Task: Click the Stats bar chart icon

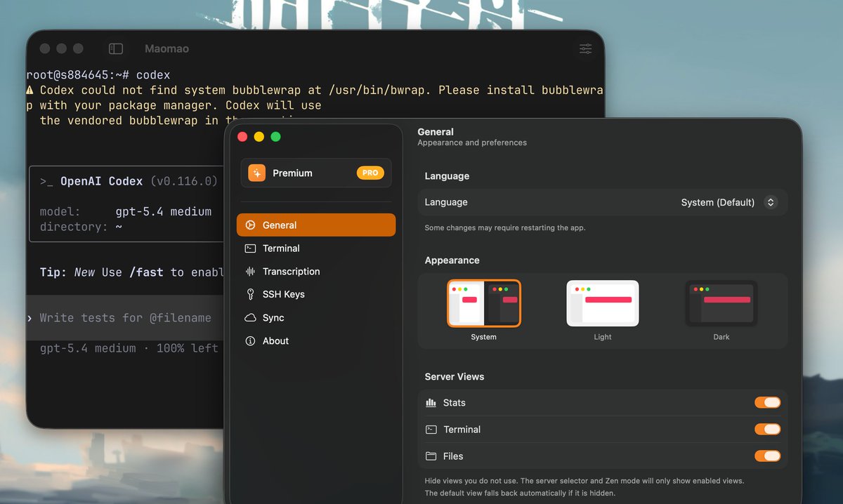Action: tap(431, 402)
